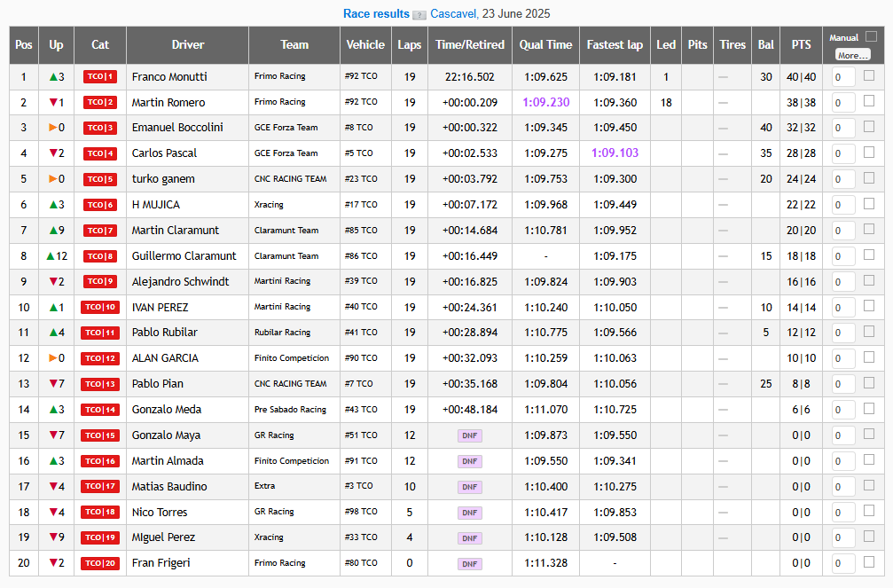Check the box for Pablo Pian's row
Viewport: 893px width, 588px height.
tap(869, 383)
